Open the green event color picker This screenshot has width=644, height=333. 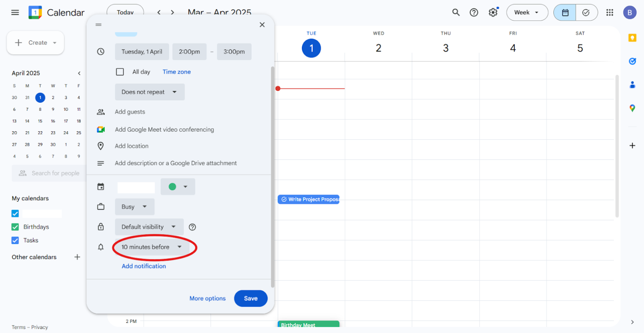coord(178,187)
